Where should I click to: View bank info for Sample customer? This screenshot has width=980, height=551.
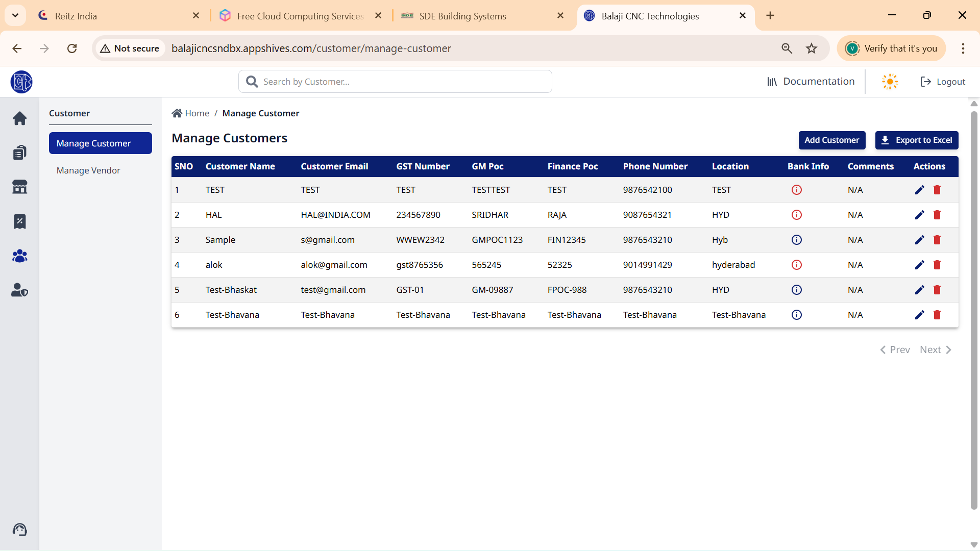[x=796, y=240]
